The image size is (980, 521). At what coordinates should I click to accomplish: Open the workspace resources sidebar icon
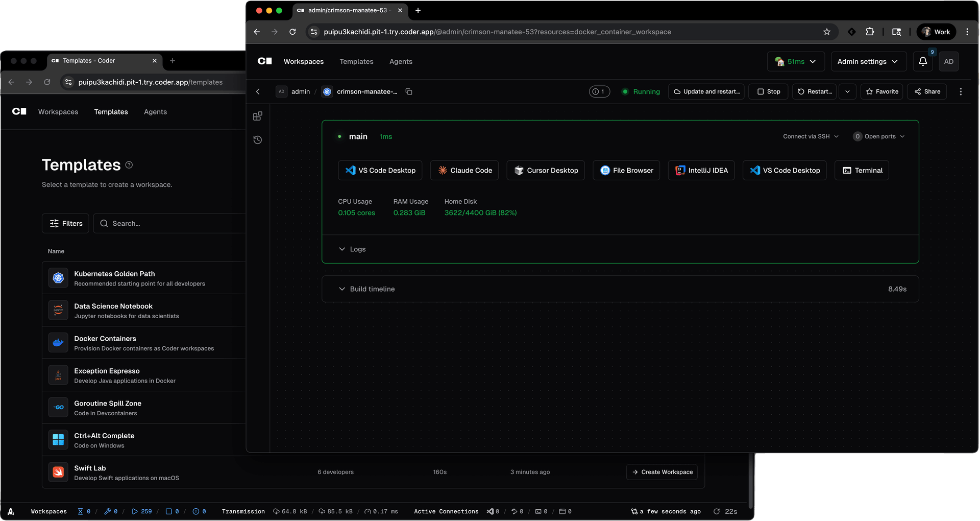point(258,116)
